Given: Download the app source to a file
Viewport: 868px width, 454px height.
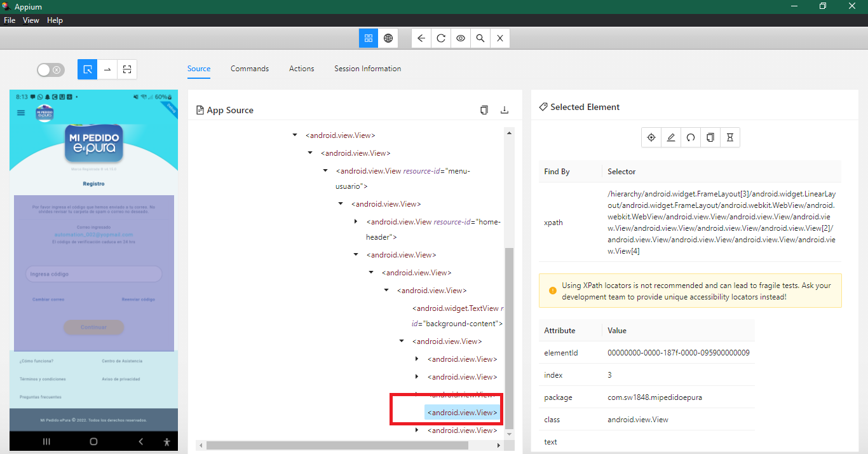Looking at the screenshot, I should [505, 109].
